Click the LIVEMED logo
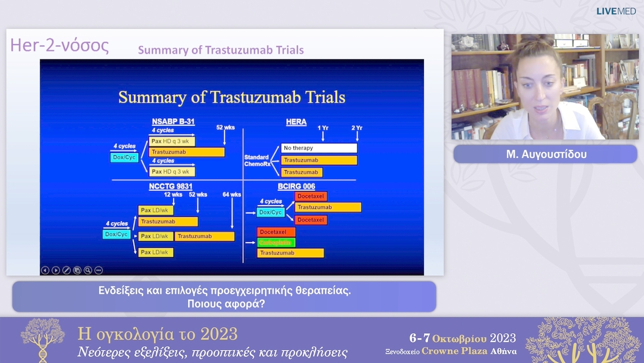The width and height of the screenshot is (644, 363). [616, 11]
